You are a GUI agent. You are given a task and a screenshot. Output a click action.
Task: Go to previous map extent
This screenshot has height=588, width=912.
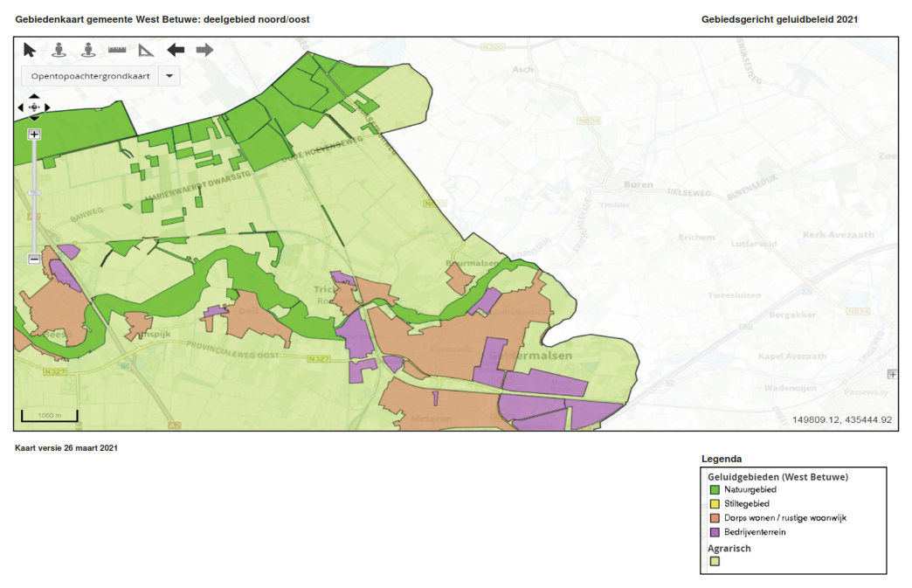pyautogui.click(x=176, y=50)
